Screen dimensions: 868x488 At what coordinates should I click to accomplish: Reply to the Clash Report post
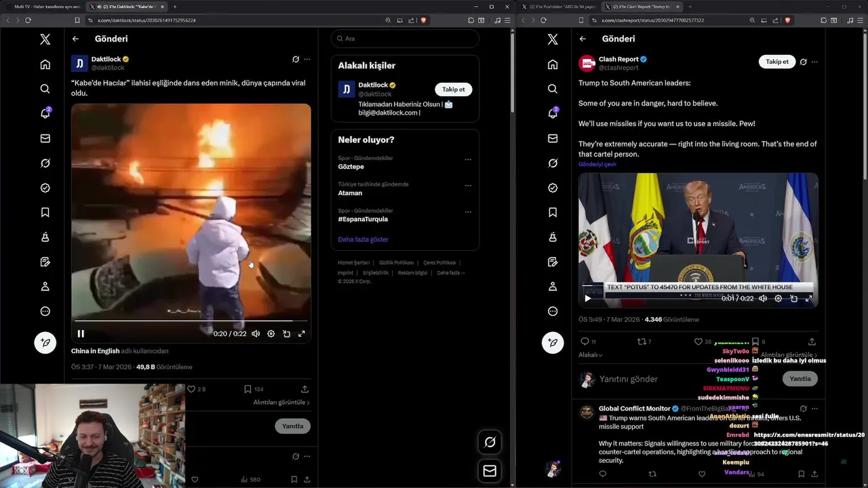tap(585, 342)
